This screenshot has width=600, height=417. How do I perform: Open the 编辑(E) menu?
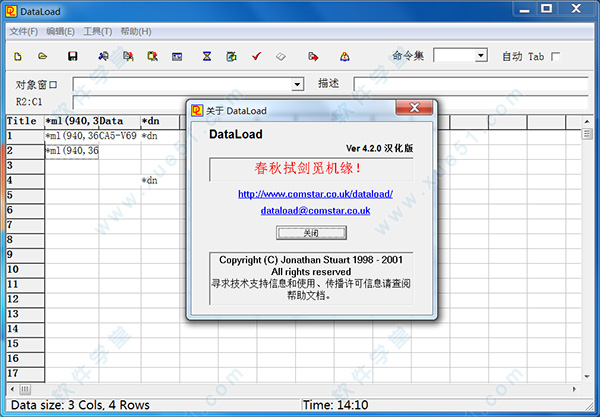(x=60, y=31)
